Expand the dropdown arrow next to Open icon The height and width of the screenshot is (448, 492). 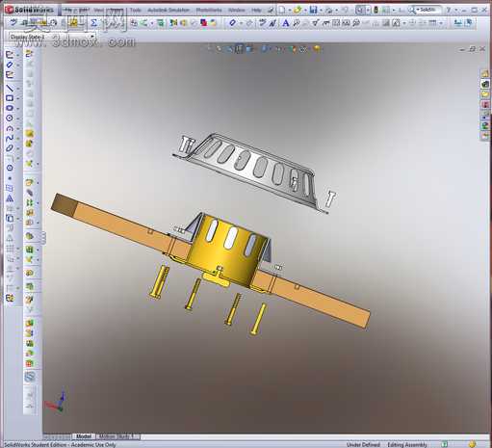pos(305,11)
